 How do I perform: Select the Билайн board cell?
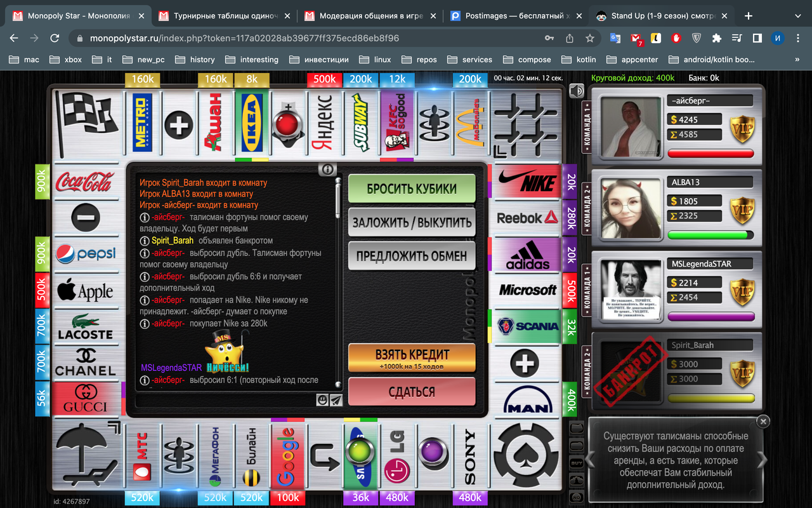pos(252,456)
